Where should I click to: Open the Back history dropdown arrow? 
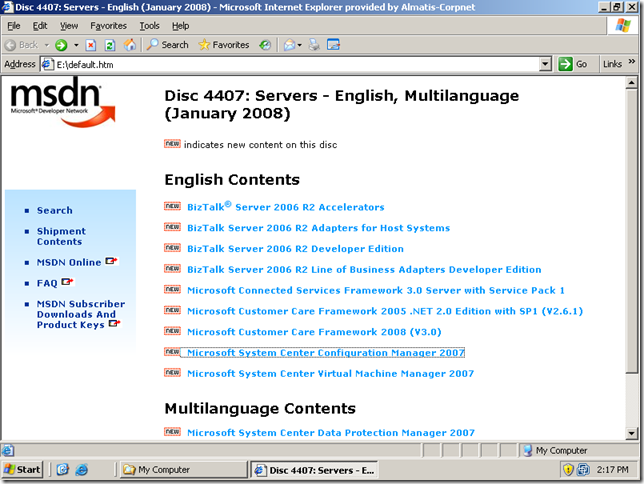pos(46,45)
